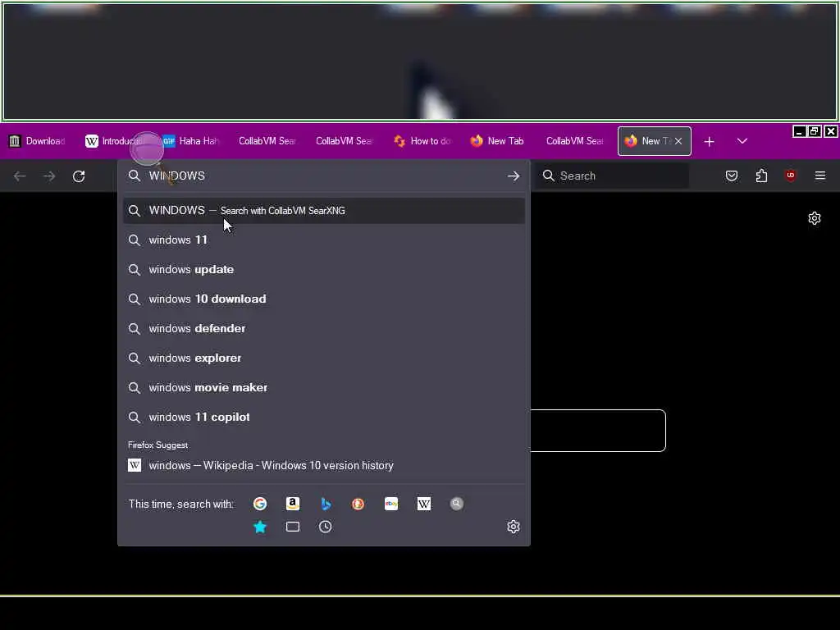The height and width of the screenshot is (630, 840).
Task: Open Wikipedia Windows 10 version history suggestion
Action: (323, 466)
